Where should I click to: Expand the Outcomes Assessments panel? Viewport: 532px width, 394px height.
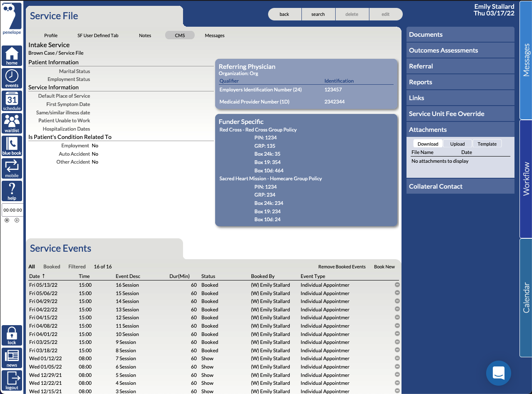coord(460,51)
